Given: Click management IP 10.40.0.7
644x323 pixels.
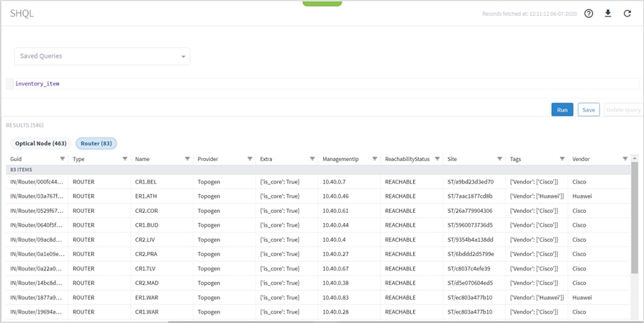Looking at the screenshot, I should (334, 182).
